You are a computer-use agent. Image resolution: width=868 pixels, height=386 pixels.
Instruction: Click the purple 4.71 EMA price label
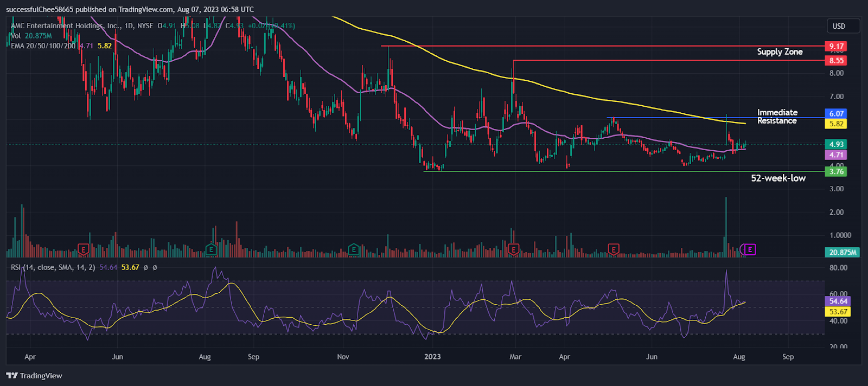(x=836, y=155)
